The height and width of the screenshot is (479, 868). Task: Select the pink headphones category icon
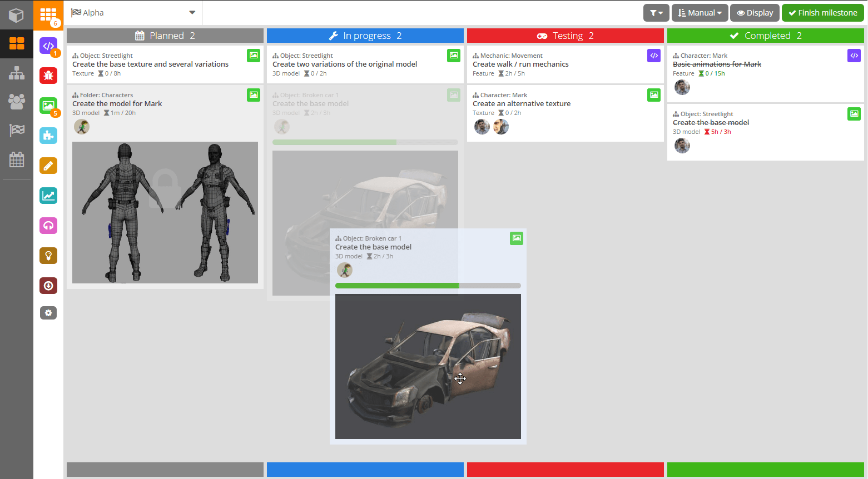[48, 226]
